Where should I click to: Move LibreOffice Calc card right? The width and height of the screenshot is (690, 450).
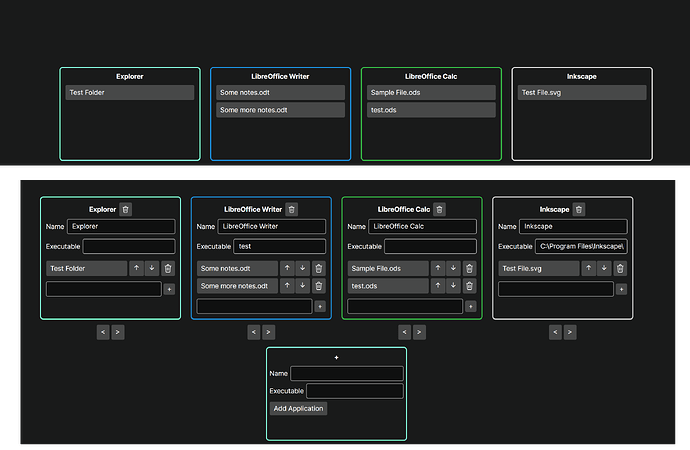pyautogui.click(x=419, y=332)
